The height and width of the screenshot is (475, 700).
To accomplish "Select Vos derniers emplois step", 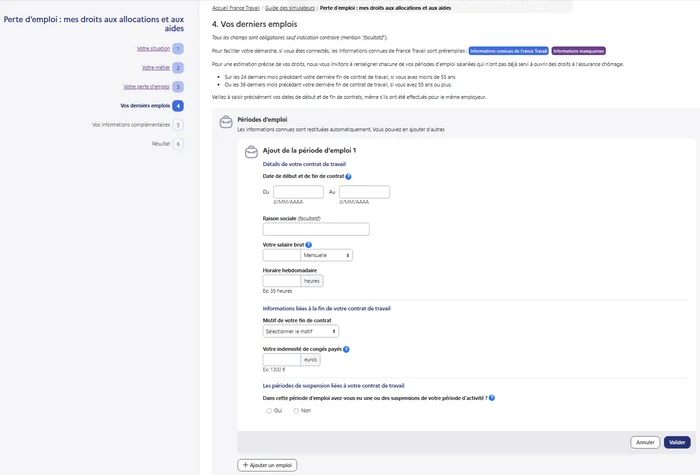I will [x=145, y=106].
